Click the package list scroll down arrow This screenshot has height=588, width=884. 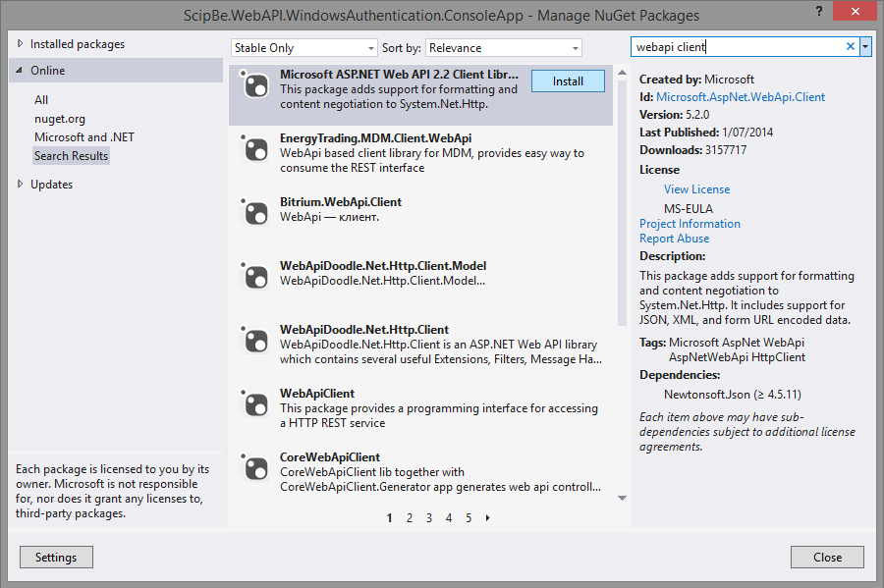(x=622, y=498)
